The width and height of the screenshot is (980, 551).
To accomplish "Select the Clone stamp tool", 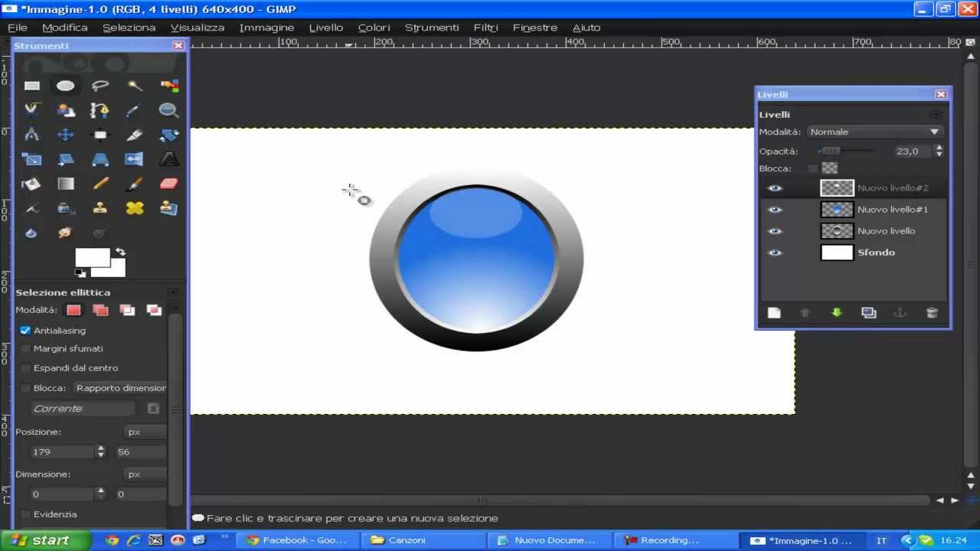I will click(x=100, y=208).
